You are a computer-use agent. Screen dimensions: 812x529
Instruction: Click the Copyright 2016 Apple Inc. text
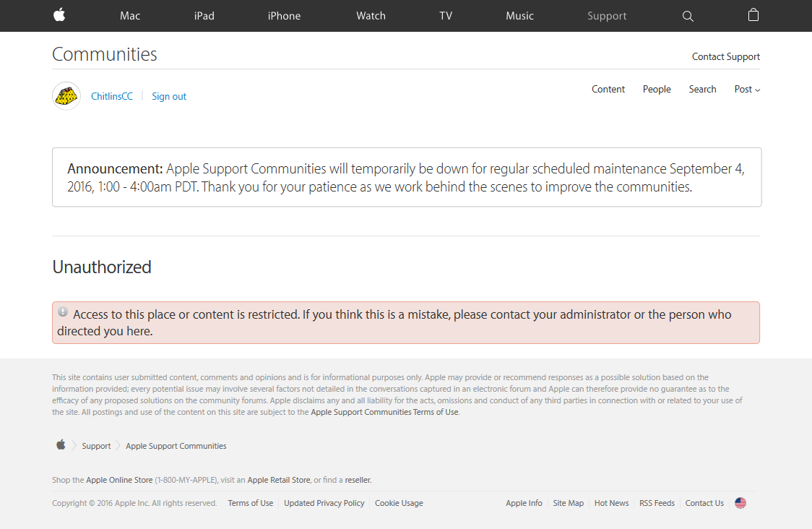[134, 503]
